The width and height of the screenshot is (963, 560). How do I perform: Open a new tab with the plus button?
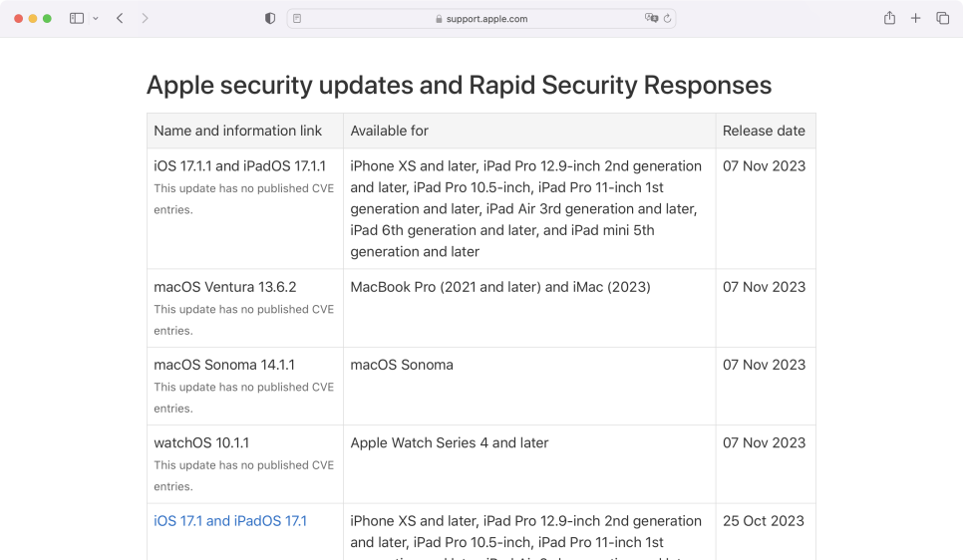coord(915,18)
